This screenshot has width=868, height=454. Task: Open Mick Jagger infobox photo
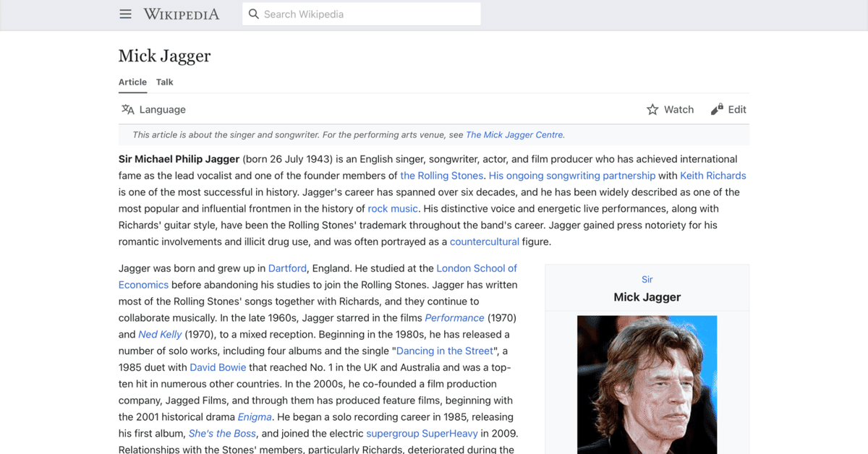[x=647, y=385]
